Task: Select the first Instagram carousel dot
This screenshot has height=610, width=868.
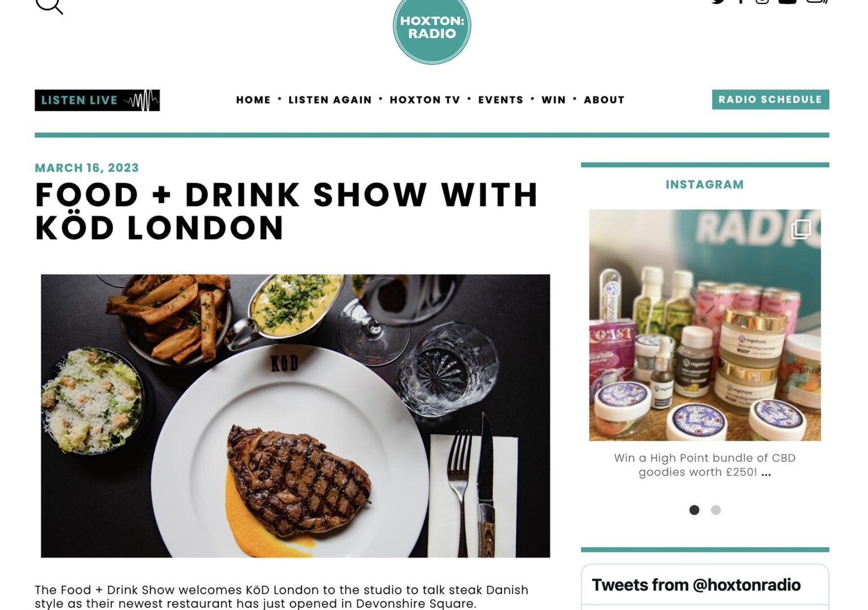Action: [695, 510]
